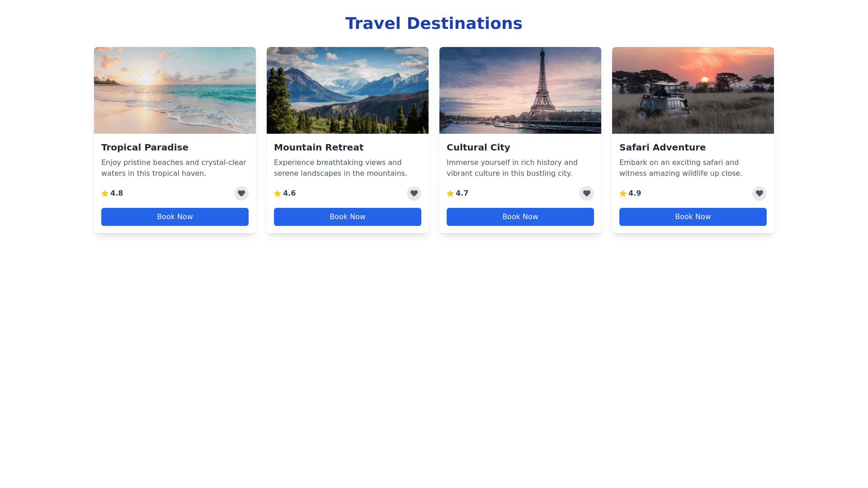Click the mountain landscape image
Viewport: 868px width, 488px height.
click(x=348, y=90)
